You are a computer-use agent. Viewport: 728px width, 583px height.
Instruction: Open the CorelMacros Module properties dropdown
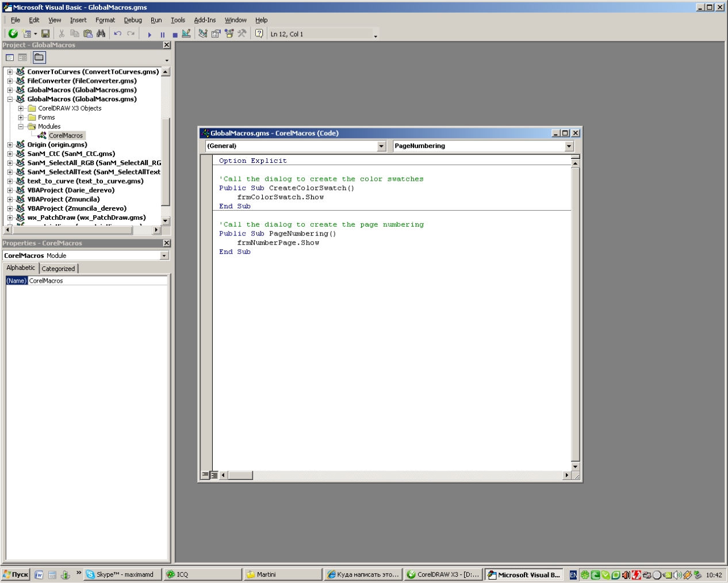coord(164,256)
